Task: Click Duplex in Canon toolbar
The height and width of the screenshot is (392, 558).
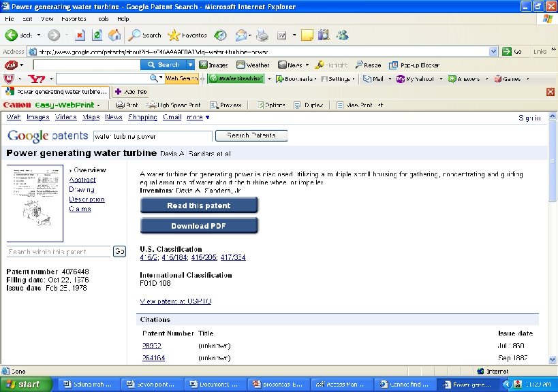Action: 308,105
